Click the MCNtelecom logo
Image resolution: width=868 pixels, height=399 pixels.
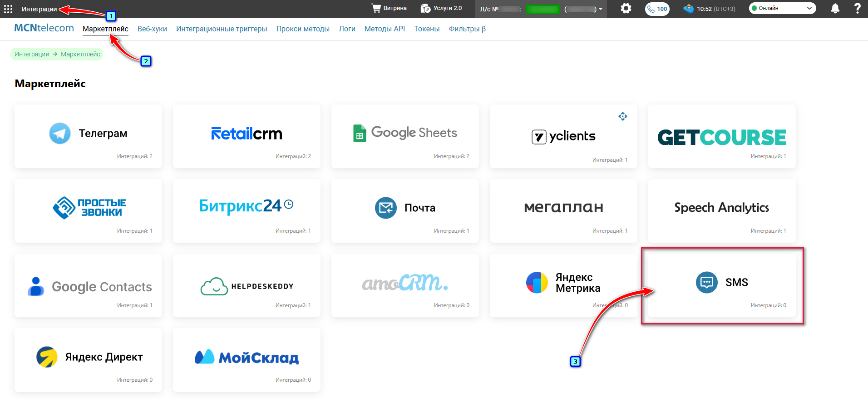(44, 28)
